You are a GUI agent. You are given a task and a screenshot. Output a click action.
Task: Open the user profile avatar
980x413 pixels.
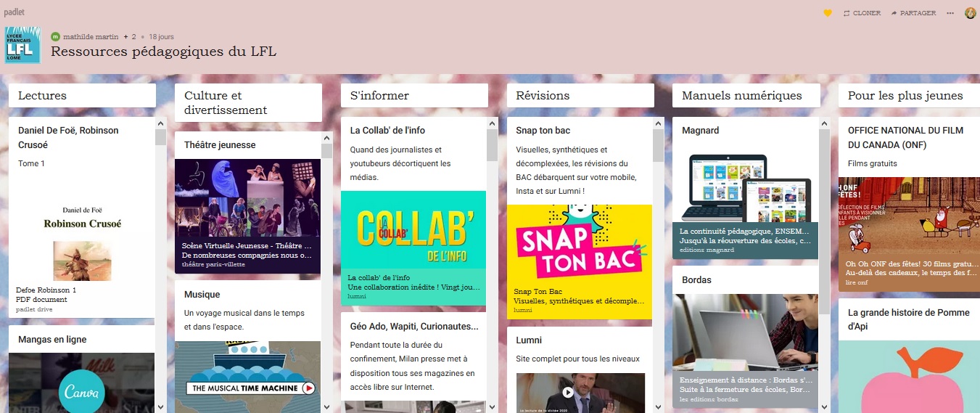coord(971,13)
